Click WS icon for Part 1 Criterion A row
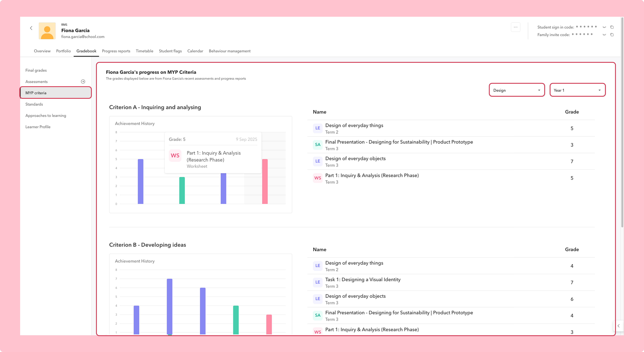 (317, 178)
